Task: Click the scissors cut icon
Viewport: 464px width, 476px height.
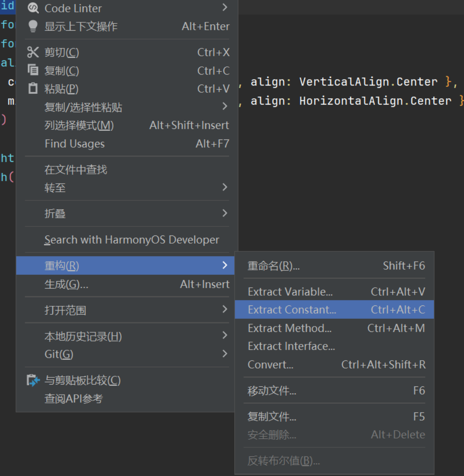Action: pos(33,53)
